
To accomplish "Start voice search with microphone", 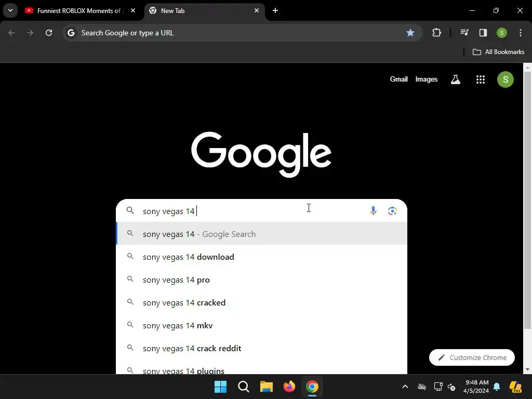I will pos(373,211).
